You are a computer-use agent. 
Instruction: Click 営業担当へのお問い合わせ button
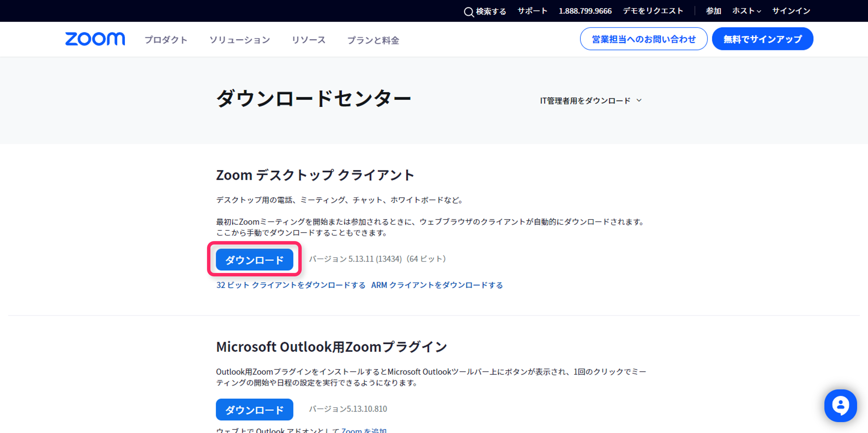(x=644, y=39)
